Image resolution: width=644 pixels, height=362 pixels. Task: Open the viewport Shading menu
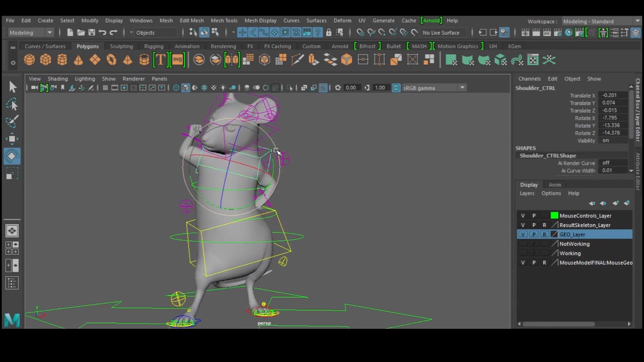click(x=57, y=79)
